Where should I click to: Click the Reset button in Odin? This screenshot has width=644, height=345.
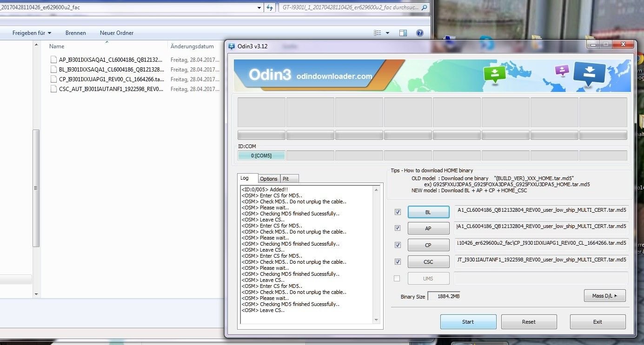pyautogui.click(x=529, y=322)
